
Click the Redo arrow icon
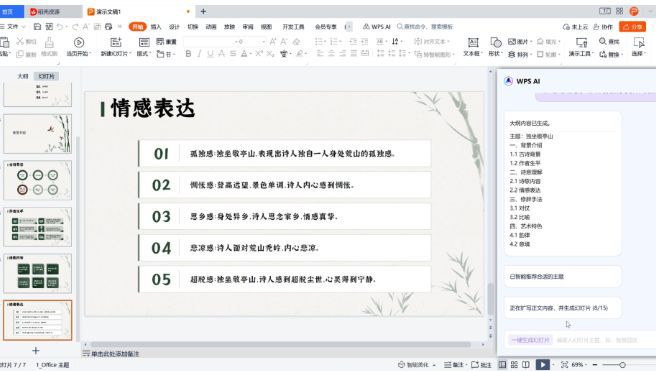(75, 27)
